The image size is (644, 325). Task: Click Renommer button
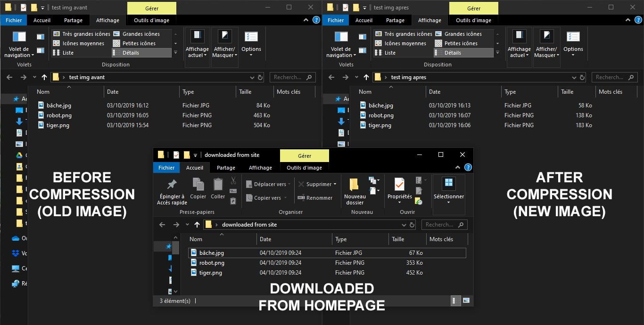pos(315,198)
